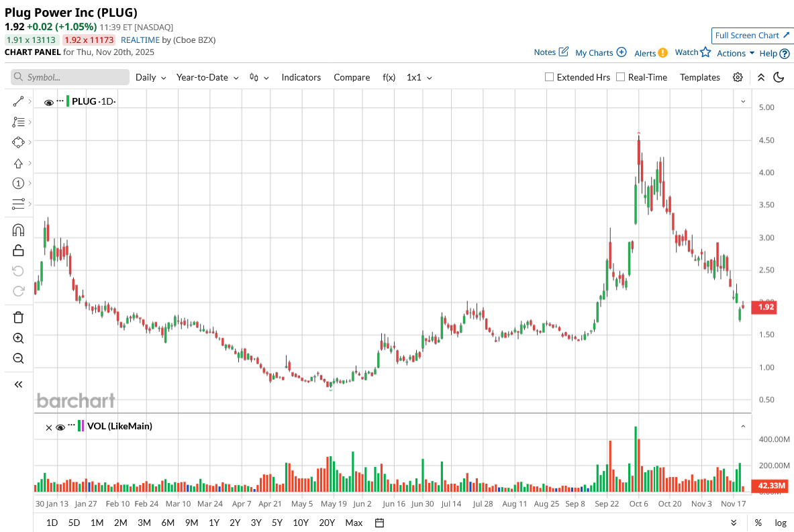Delete drawings with the trash icon
Viewport: 794px width, 532px height.
18,317
